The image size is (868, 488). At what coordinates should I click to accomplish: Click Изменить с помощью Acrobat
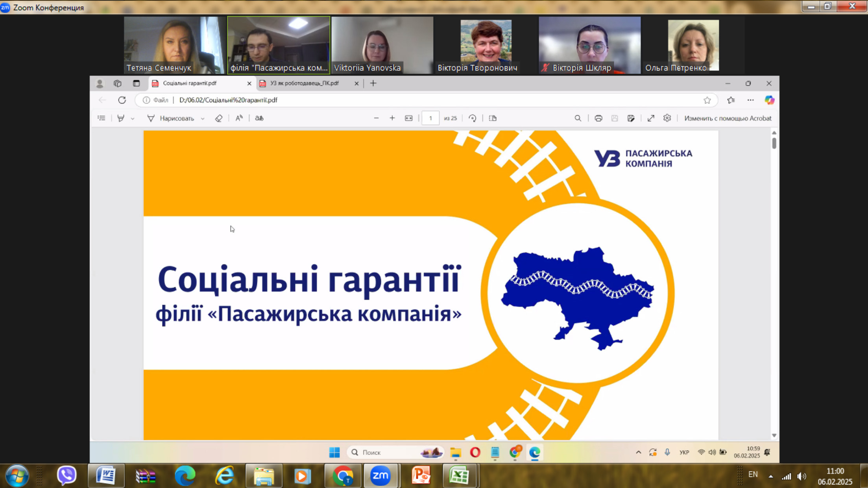point(728,118)
